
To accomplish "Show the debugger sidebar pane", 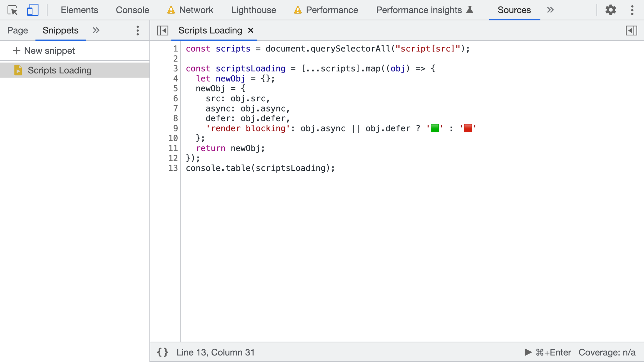I will click(x=631, y=31).
